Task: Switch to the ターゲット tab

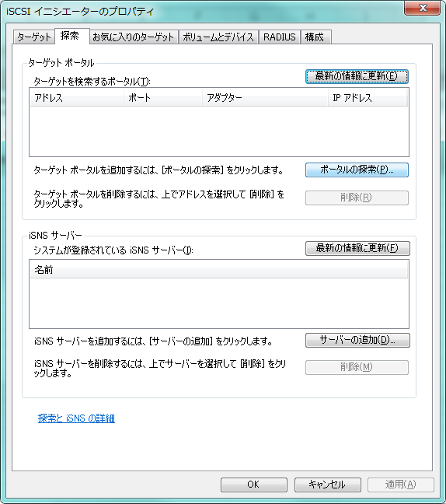Action: pyautogui.click(x=33, y=37)
